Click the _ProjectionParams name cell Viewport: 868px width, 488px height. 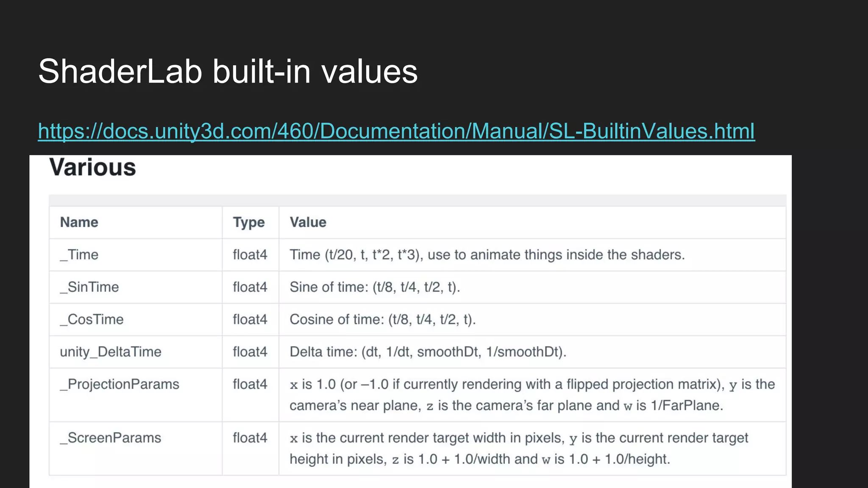click(120, 384)
